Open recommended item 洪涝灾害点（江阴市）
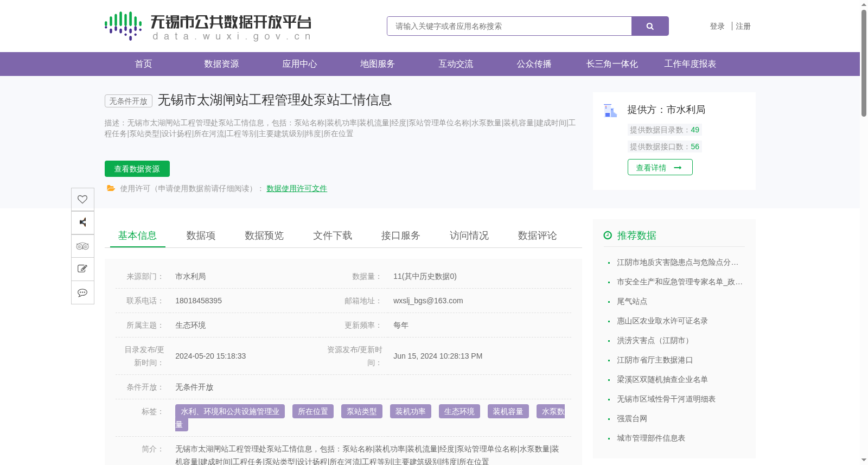The image size is (868, 465). (655, 340)
